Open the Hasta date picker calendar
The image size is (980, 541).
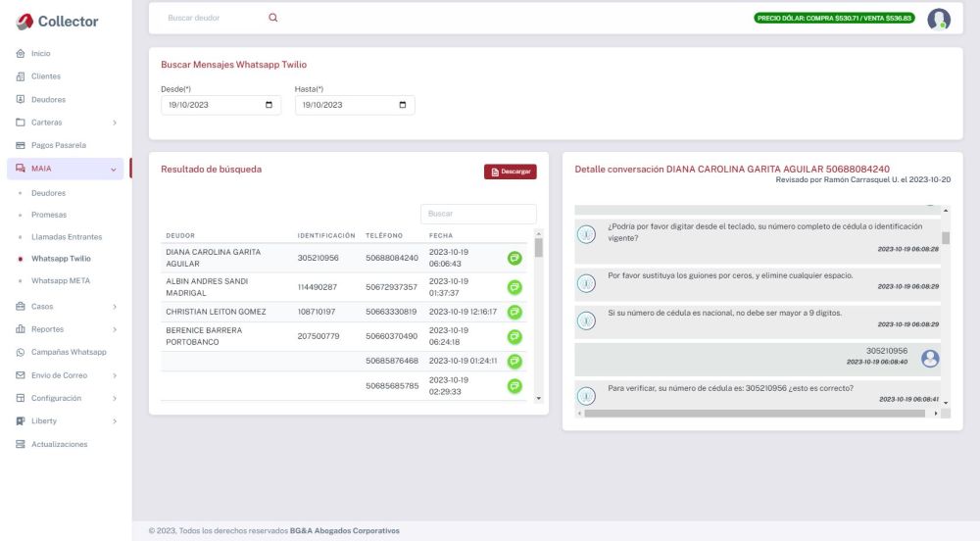click(402, 105)
